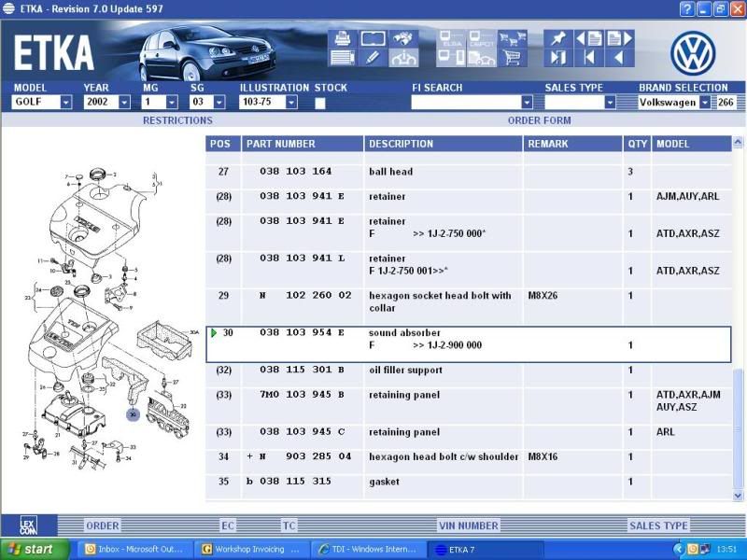The width and height of the screenshot is (747, 560).
Task: Go to the previous page document icon
Action: click(589, 38)
